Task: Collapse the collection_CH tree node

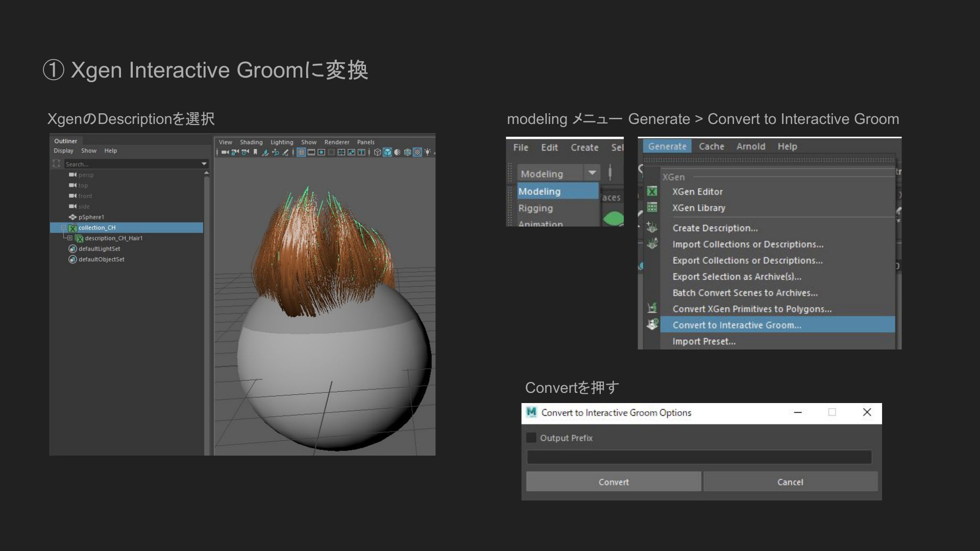Action: click(63, 228)
